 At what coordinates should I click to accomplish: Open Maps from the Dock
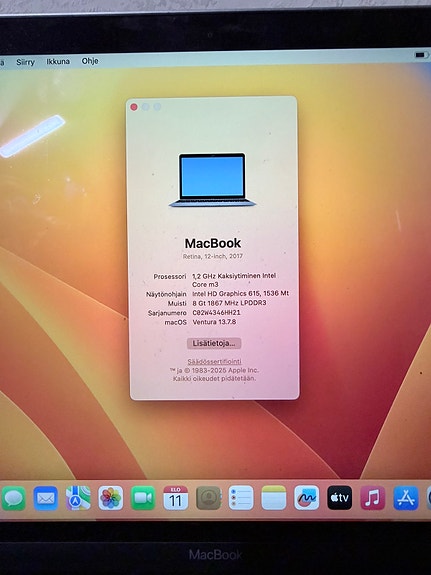tap(78, 498)
